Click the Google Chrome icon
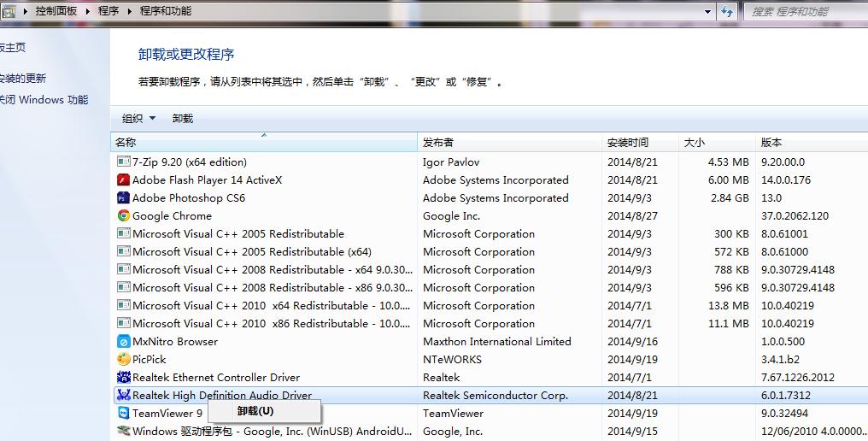The image size is (868, 441). tap(123, 215)
